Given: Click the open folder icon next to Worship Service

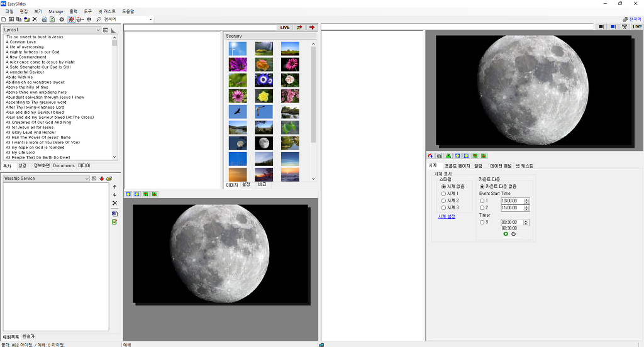Looking at the screenshot, I should coord(109,179).
